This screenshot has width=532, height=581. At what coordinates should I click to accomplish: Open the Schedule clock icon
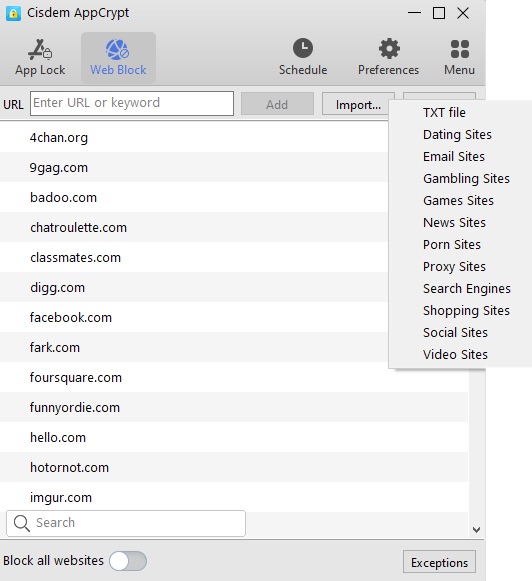tap(303, 48)
